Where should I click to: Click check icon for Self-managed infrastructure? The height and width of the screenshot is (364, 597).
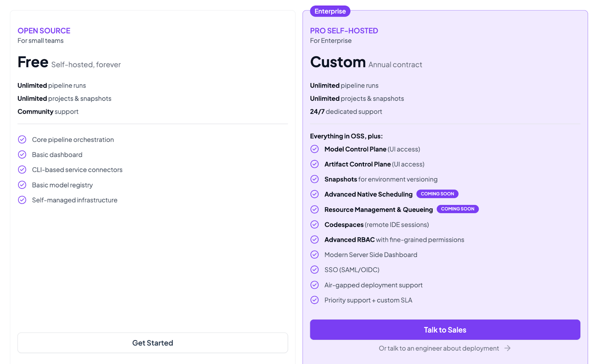click(22, 200)
